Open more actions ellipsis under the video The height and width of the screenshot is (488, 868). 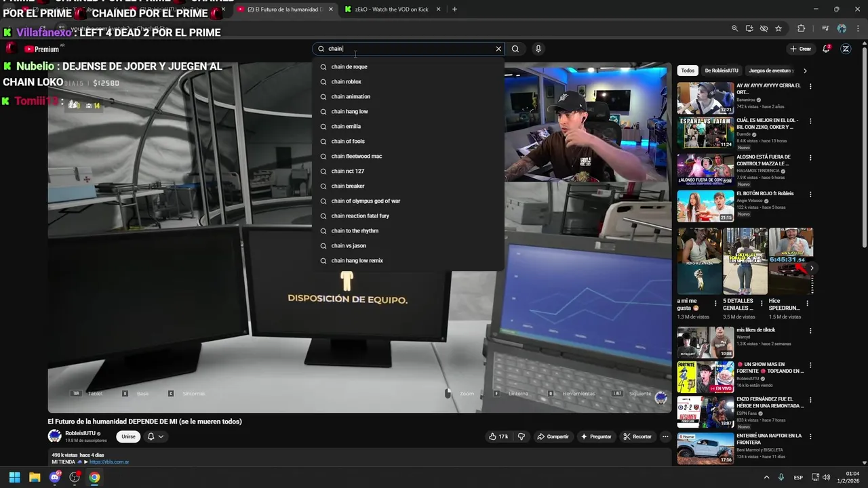point(665,436)
